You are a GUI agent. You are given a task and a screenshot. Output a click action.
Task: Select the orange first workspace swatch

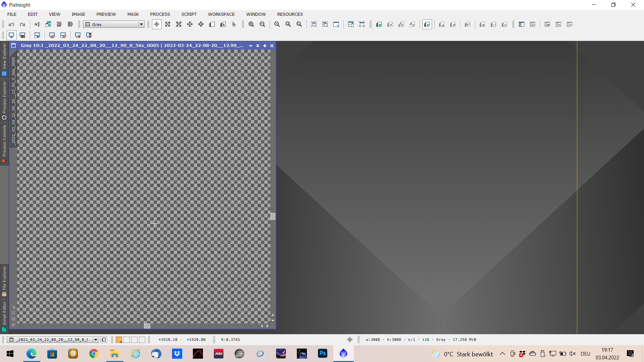[x=119, y=340]
